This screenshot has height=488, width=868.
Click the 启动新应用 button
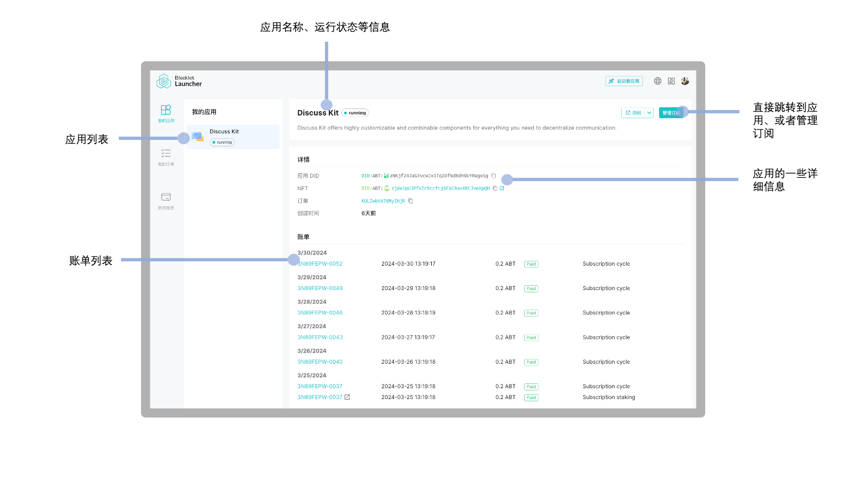624,81
